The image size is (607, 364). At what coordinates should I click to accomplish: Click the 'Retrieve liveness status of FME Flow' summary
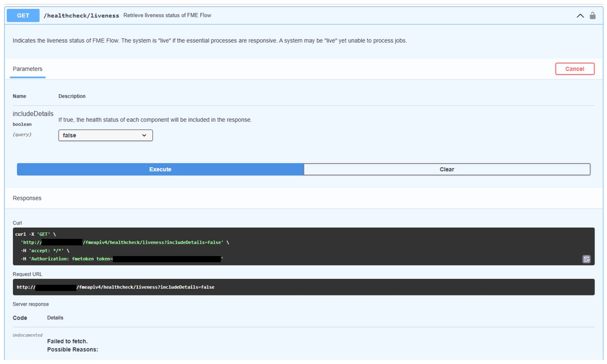[167, 15]
